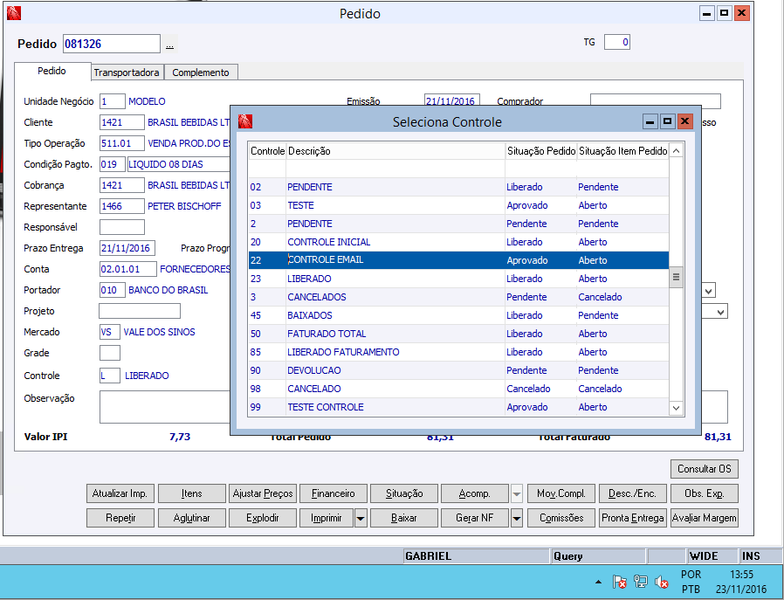Click the Mov.Compl. button
Screen dimensions: 784x600
click(x=561, y=494)
